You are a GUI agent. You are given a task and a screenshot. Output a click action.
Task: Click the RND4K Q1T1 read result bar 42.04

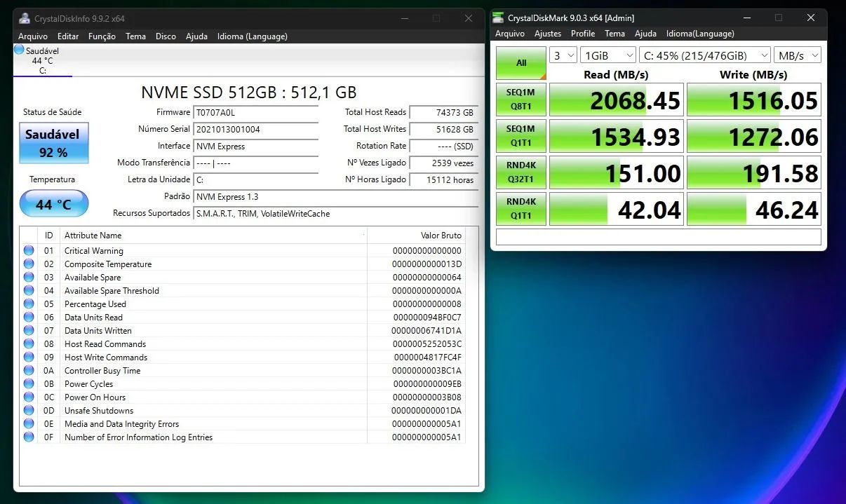click(x=616, y=209)
